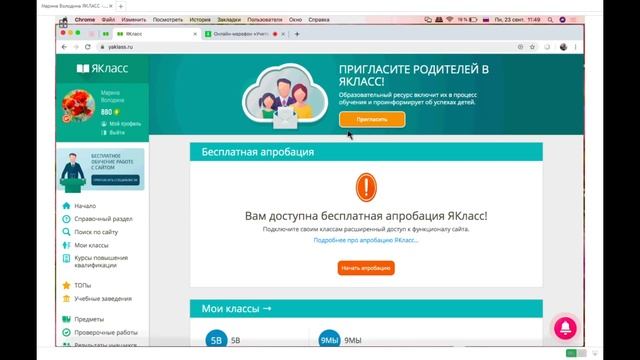Open Справочный раздел in the sidebar
Viewport: 640px width, 360px height.
(103, 219)
